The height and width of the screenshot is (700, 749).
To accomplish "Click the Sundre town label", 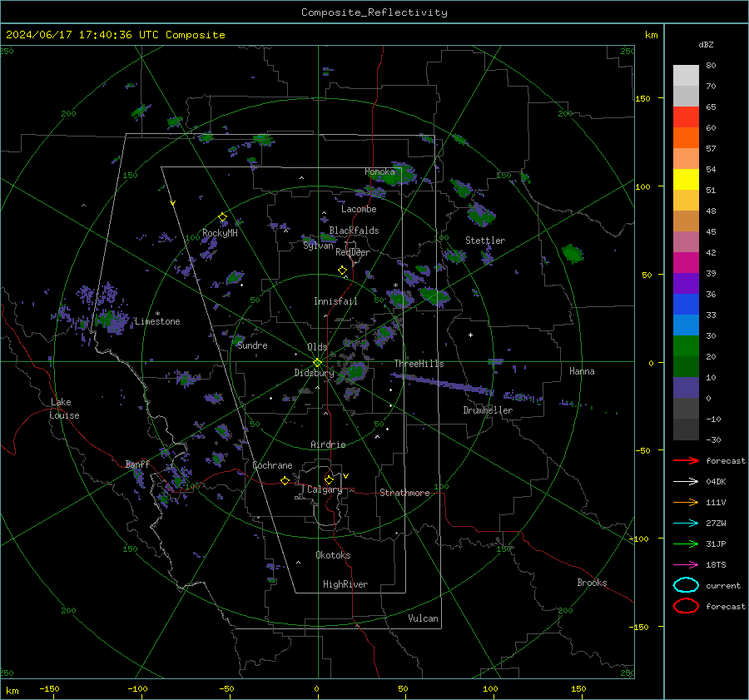I will (x=252, y=345).
